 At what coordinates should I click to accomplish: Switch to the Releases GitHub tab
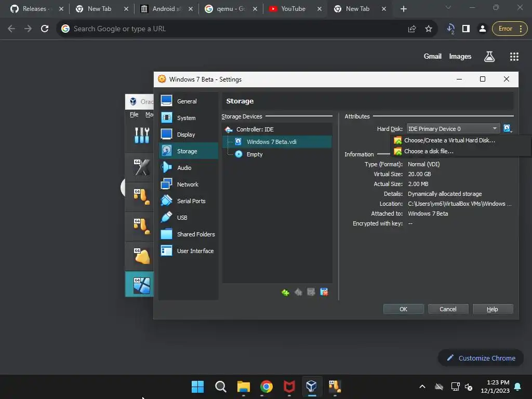(x=34, y=9)
